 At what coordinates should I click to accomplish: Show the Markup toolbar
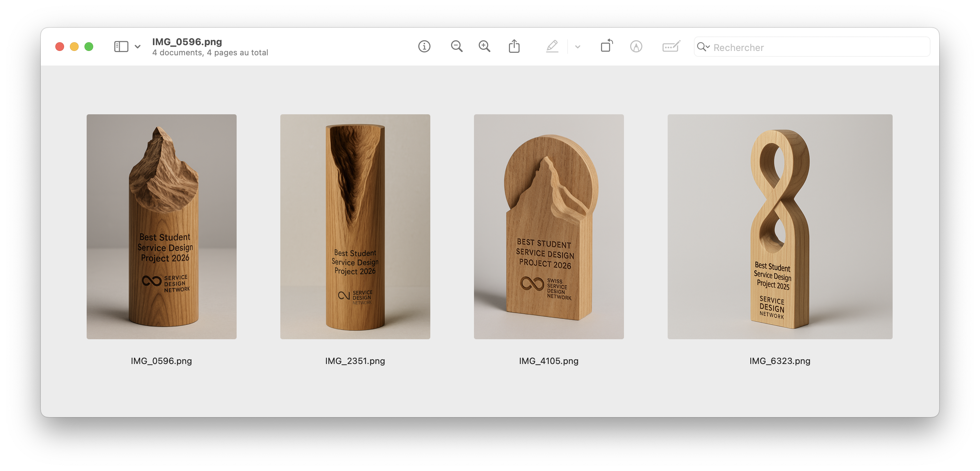[x=636, y=47]
